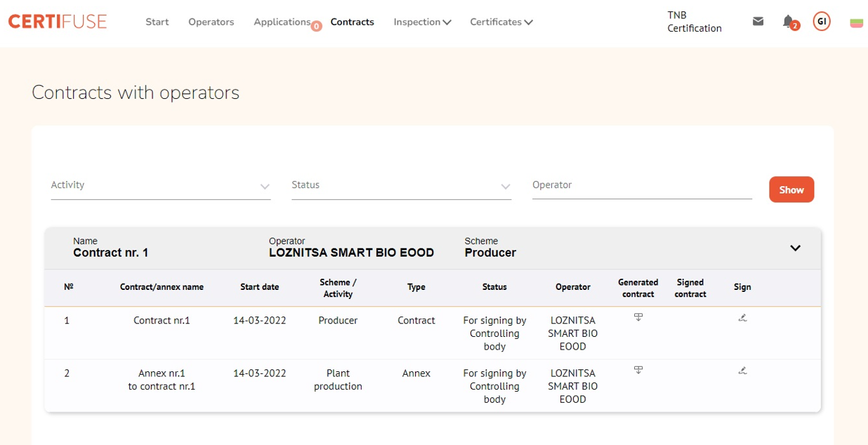The height and width of the screenshot is (445, 868).
Task: Open the messages envelope icon
Action: tap(758, 22)
